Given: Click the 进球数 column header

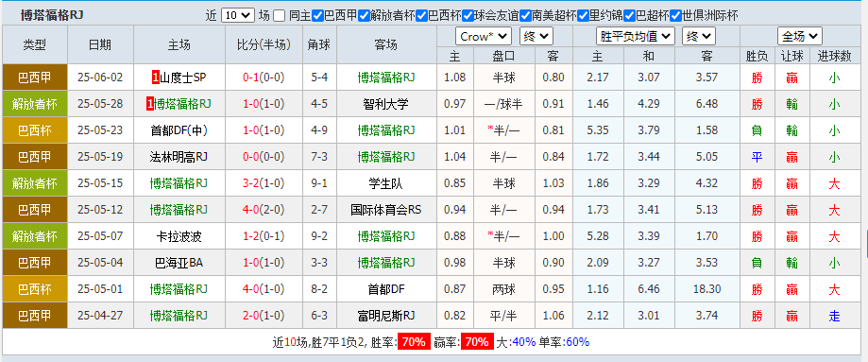Looking at the screenshot, I should click(x=834, y=56).
